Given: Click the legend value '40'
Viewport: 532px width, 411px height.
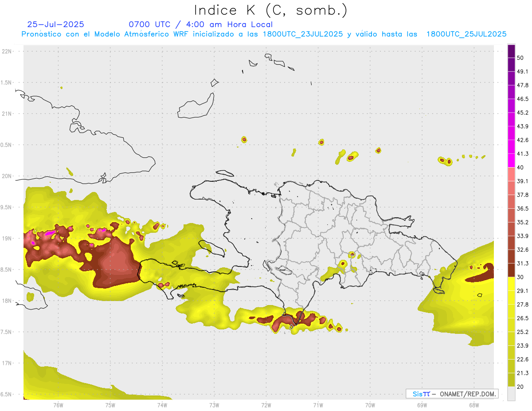Looking at the screenshot, I should 520,168.
